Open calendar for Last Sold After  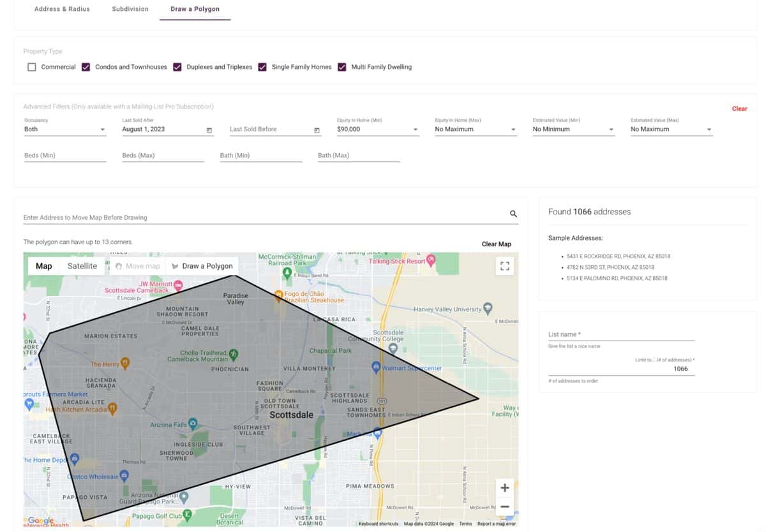[x=209, y=130]
